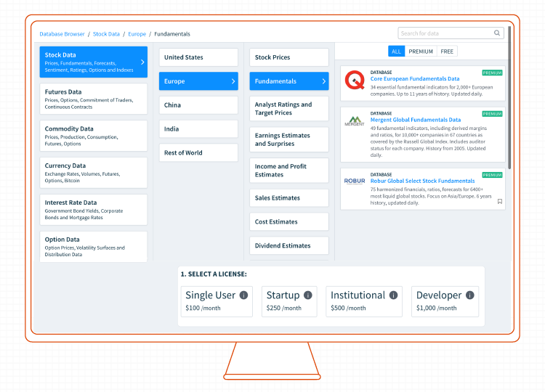The image size is (545, 392).
Task: Open Database Browser breadcrumb link
Action: [x=62, y=34]
